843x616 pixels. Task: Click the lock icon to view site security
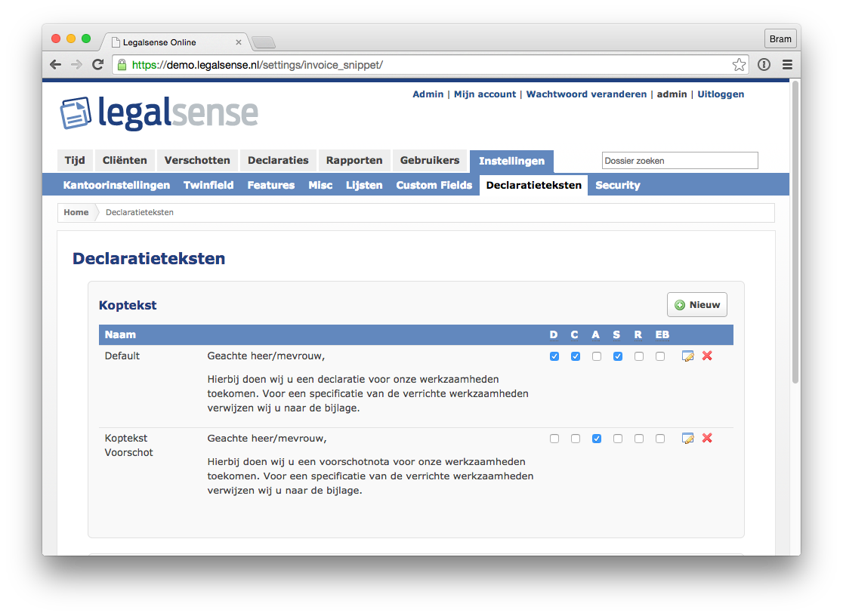click(122, 65)
